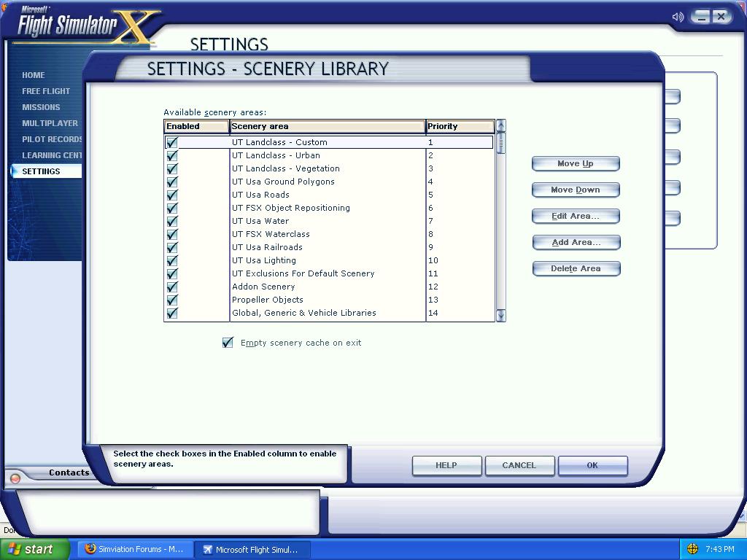Image resolution: width=747 pixels, height=560 pixels.
Task: Click the red Contacts status icon
Action: tap(15, 478)
